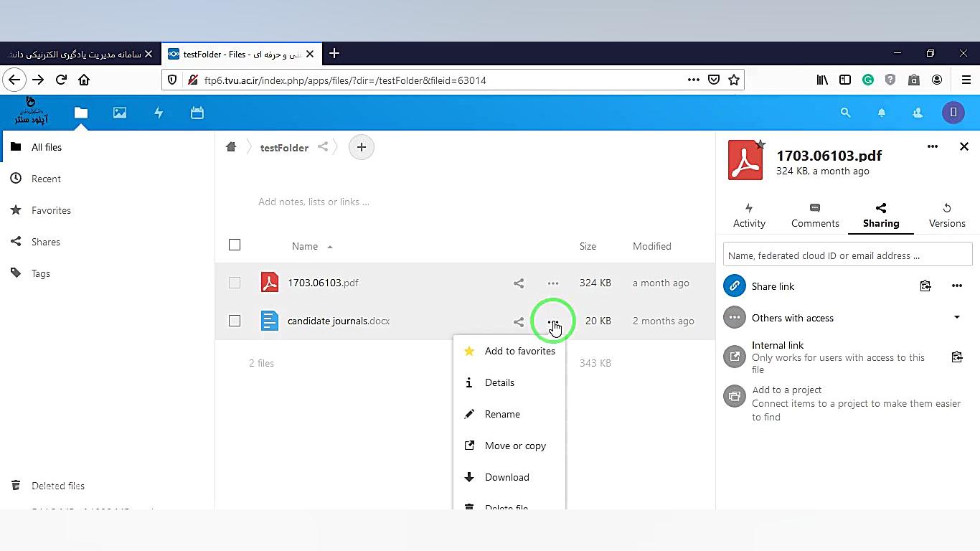The width and height of the screenshot is (980, 551).
Task: Click share icon for candidate journals.docx
Action: click(519, 321)
